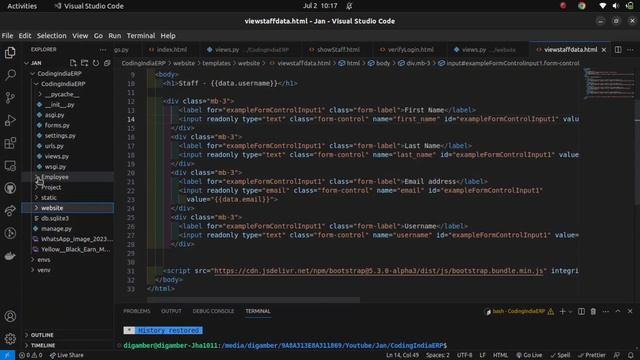The width and height of the screenshot is (640, 360).
Task: Open the Search view in activity bar
Action: coord(10,75)
